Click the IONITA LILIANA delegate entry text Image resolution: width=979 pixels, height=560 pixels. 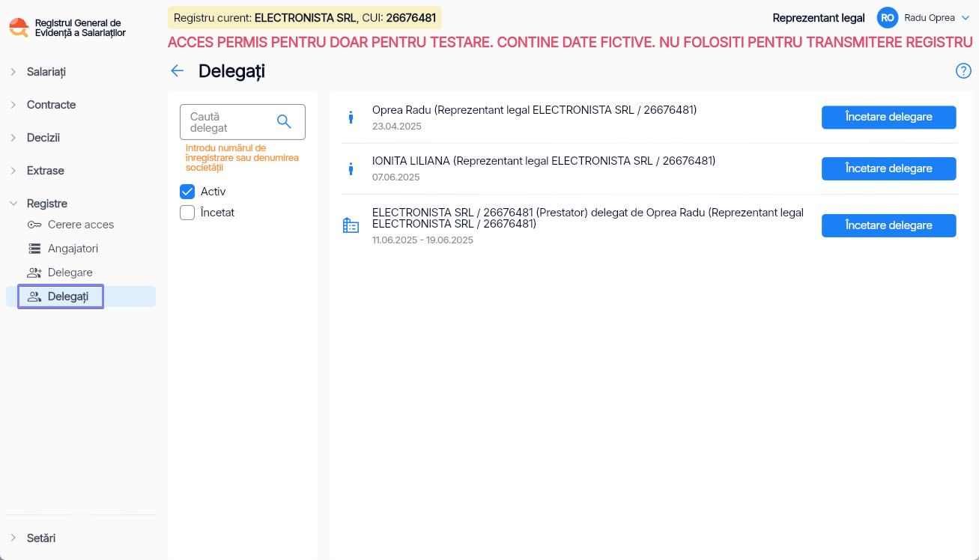pos(544,161)
